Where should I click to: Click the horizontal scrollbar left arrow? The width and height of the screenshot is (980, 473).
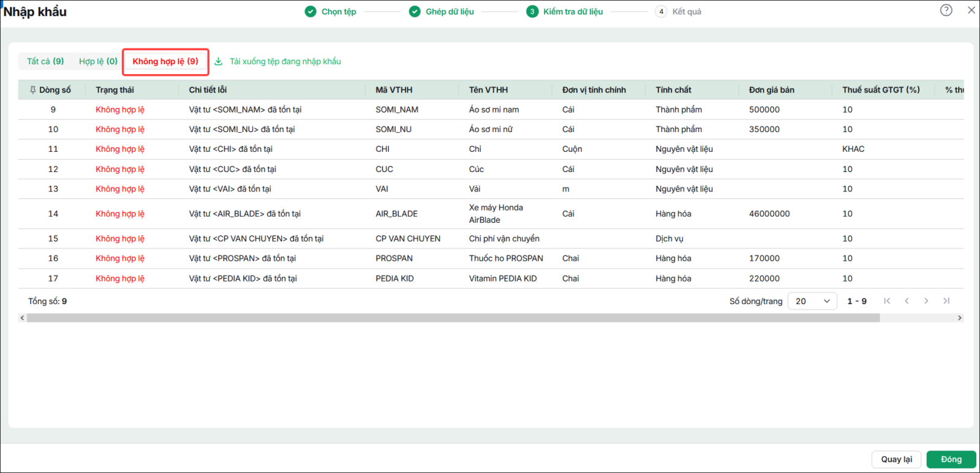(x=23, y=318)
